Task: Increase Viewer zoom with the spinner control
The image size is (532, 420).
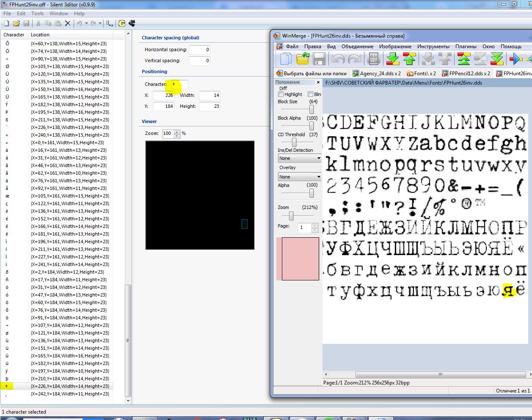Action: 177,132
